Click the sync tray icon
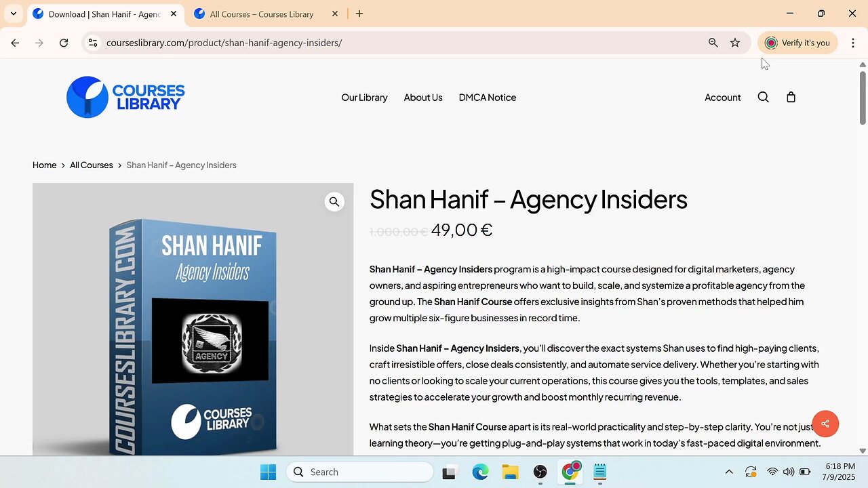This screenshot has width=868, height=488. [x=751, y=472]
